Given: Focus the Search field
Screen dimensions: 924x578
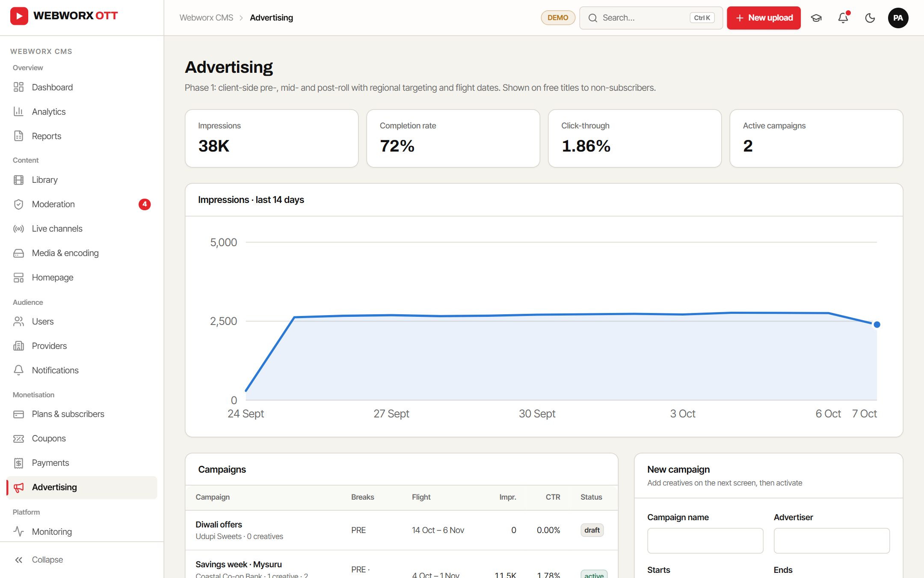Looking at the screenshot, I should pyautogui.click(x=651, y=18).
